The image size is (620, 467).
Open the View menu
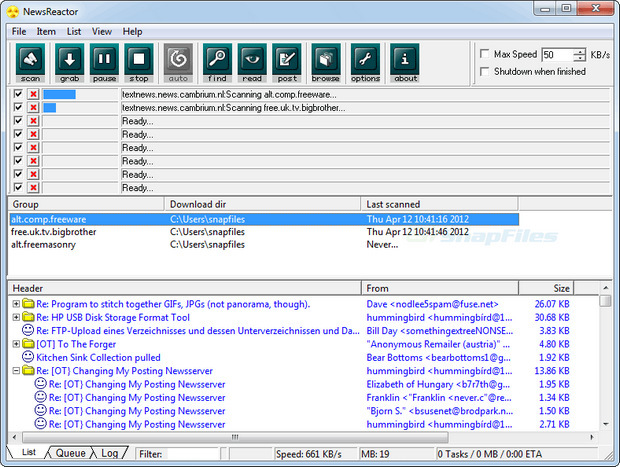pos(102,32)
